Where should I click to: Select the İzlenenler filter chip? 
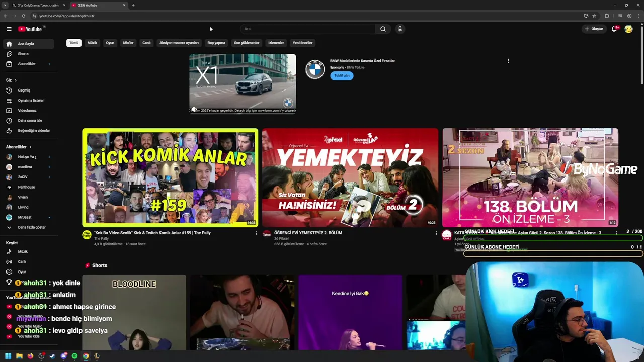[x=276, y=43]
